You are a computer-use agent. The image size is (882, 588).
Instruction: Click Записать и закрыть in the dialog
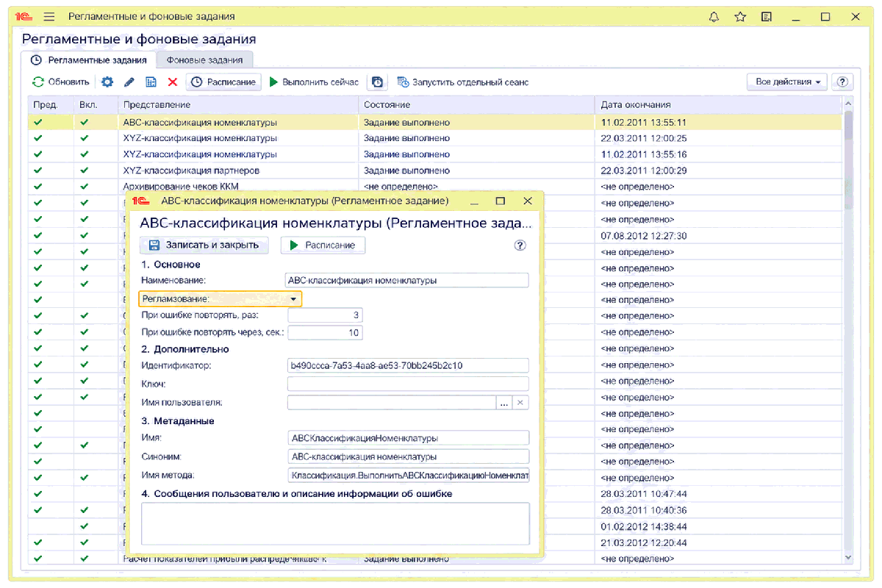(x=204, y=245)
